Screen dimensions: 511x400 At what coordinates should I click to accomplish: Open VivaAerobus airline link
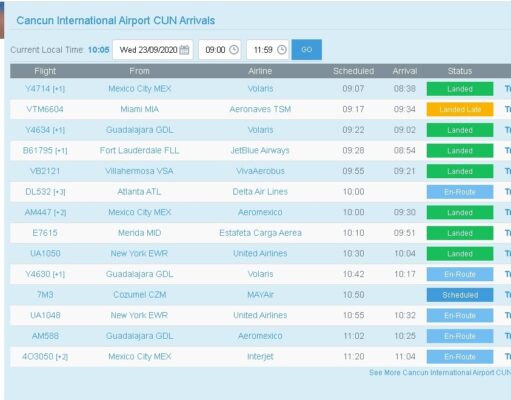(260, 171)
